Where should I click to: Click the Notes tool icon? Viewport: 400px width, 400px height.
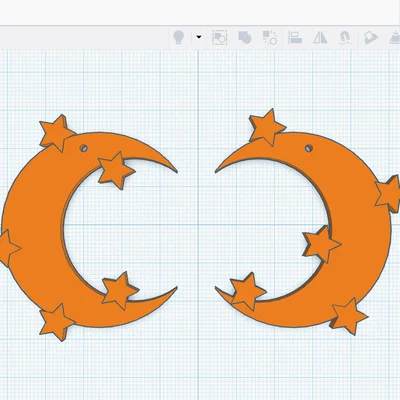(x=370, y=38)
